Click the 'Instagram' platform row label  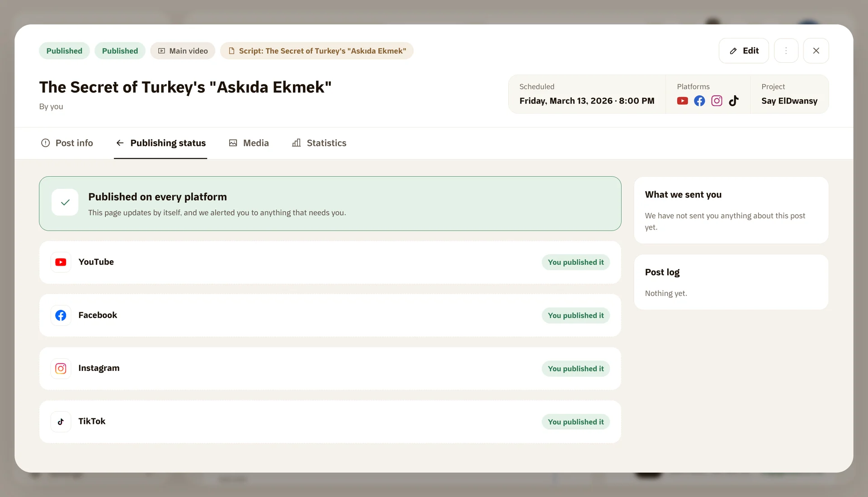(99, 368)
